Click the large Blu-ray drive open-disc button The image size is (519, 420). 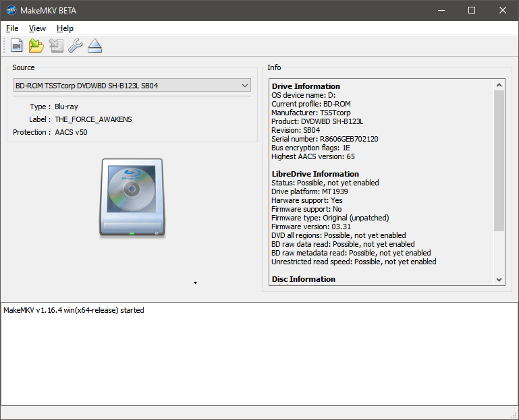pyautogui.click(x=132, y=198)
